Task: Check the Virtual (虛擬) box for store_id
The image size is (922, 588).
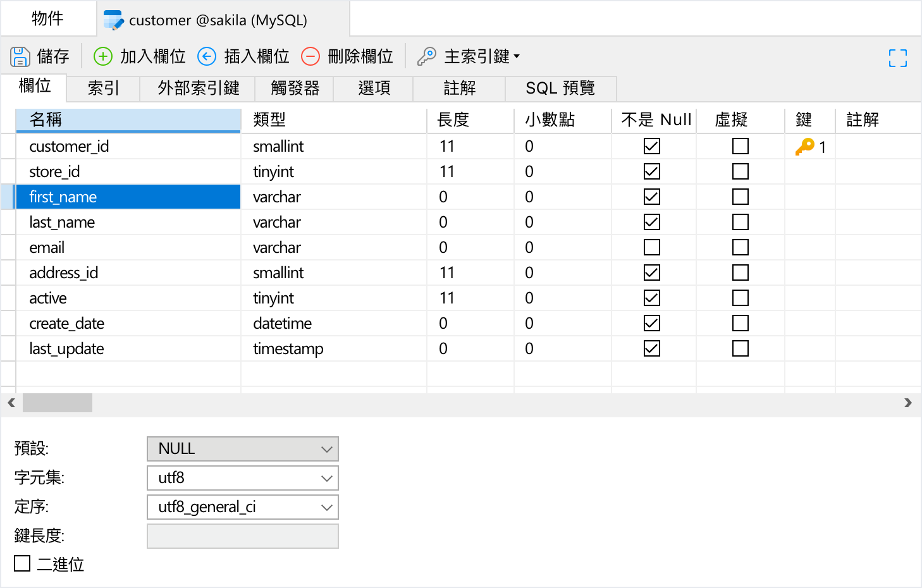Action: 740,171
